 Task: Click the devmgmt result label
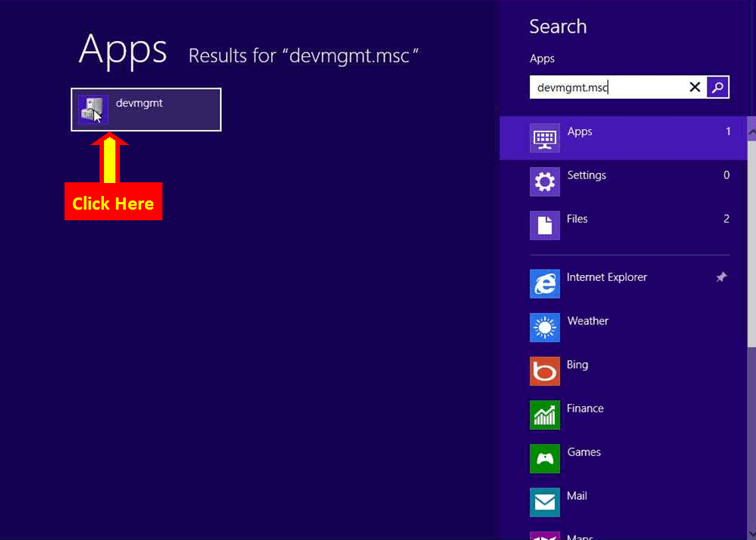click(139, 103)
